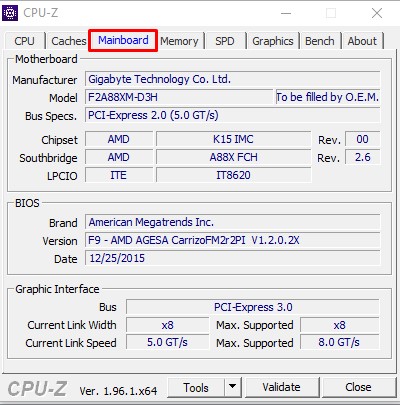The image size is (400, 405).
Task: Open the Caches tab
Action: [x=69, y=41]
